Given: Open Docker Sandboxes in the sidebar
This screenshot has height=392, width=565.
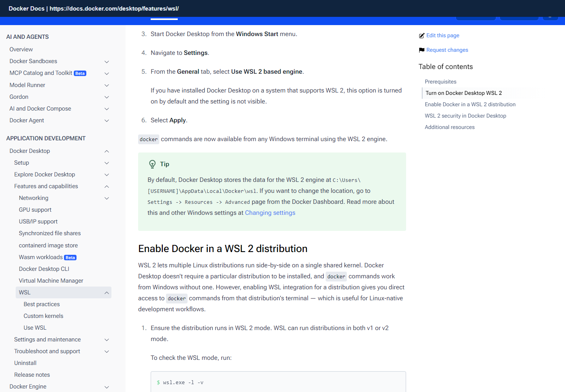Looking at the screenshot, I should coord(33,61).
